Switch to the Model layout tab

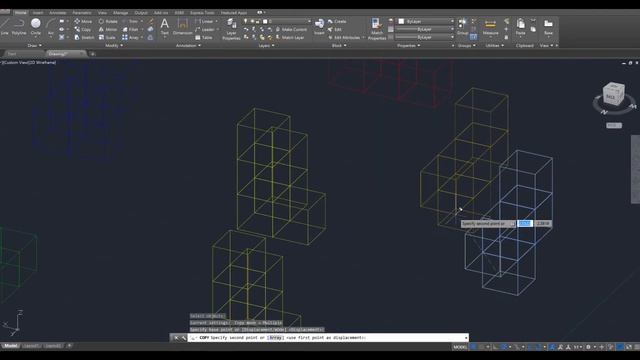point(11,346)
